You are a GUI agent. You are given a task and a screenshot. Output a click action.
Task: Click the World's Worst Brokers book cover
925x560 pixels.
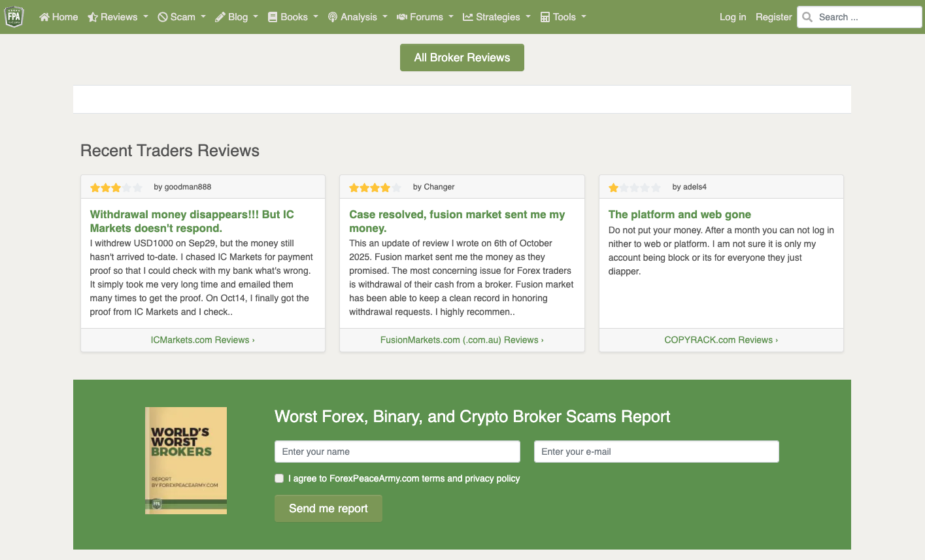pyautogui.click(x=186, y=461)
